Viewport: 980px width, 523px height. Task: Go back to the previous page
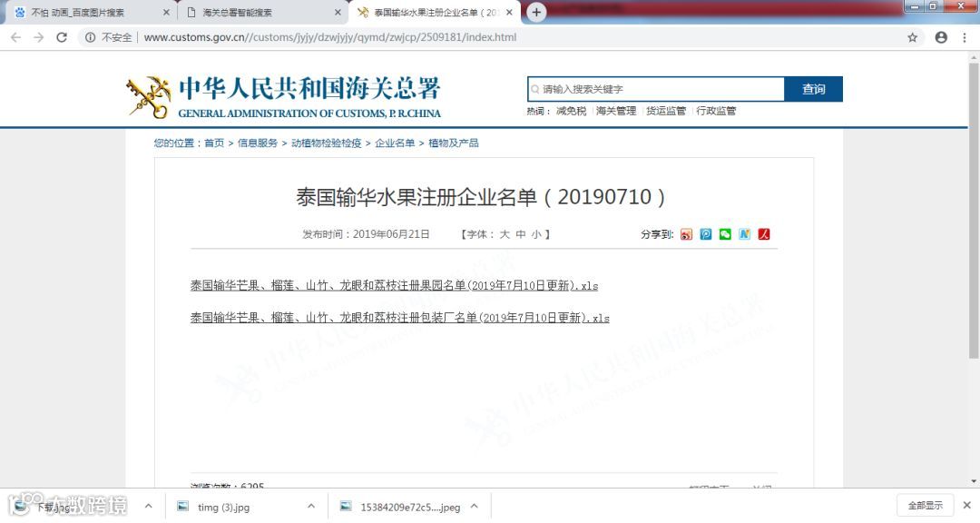point(15,37)
